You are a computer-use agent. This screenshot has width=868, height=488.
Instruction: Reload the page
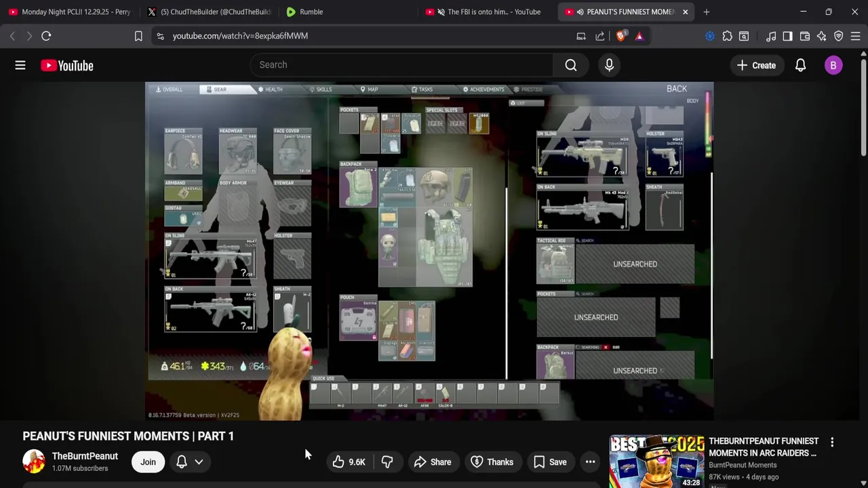click(x=46, y=36)
